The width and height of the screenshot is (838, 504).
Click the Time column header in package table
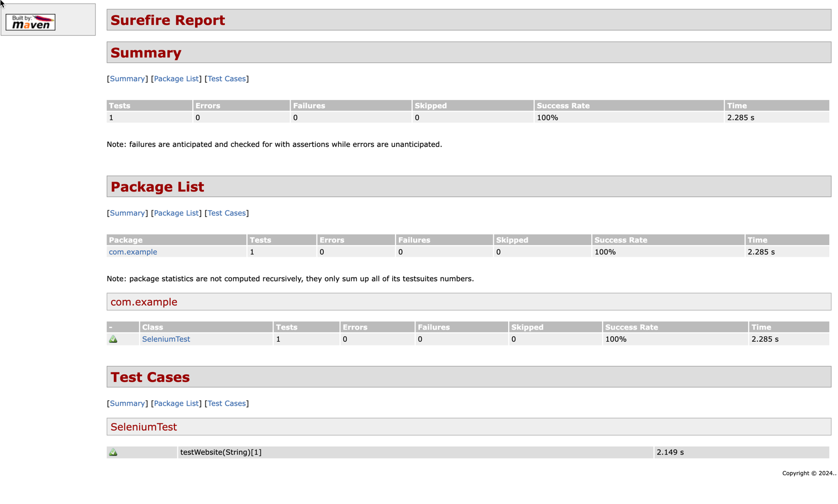tap(757, 240)
